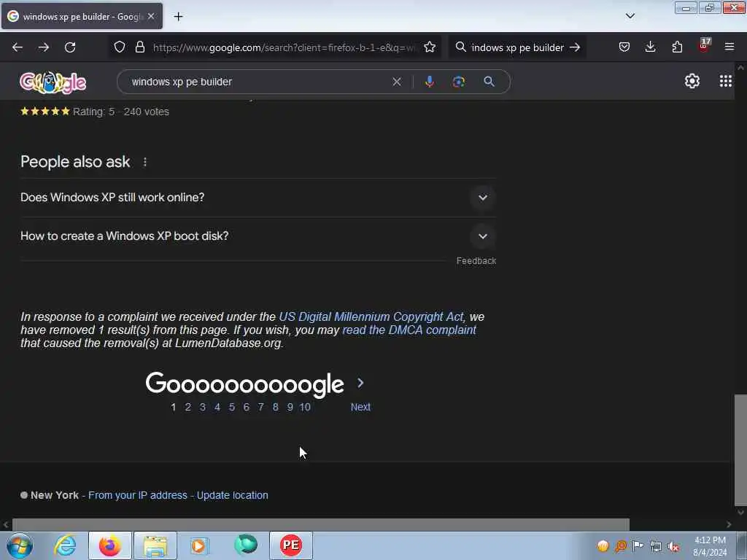
Task: View site security via the padlock icon
Action: coord(139,47)
